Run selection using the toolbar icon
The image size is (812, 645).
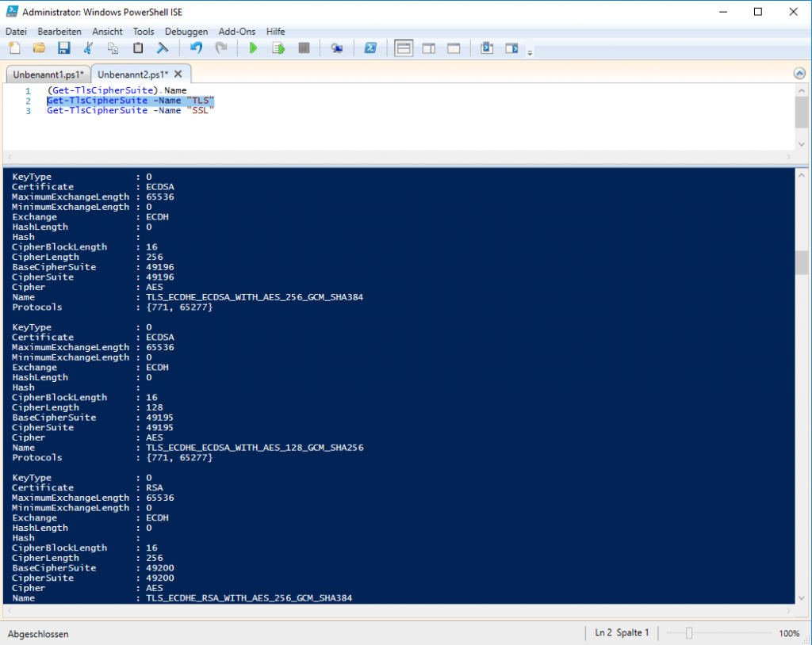tap(278, 48)
